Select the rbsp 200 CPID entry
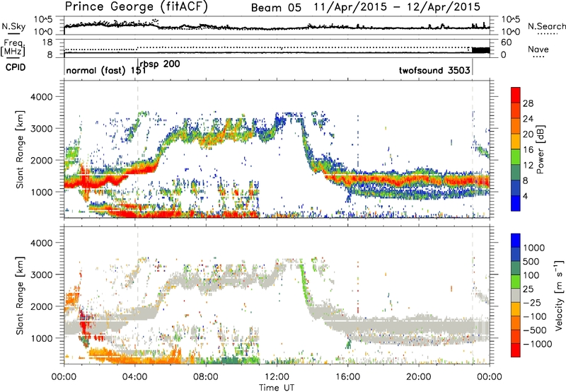566x392 pixels. (x=160, y=64)
